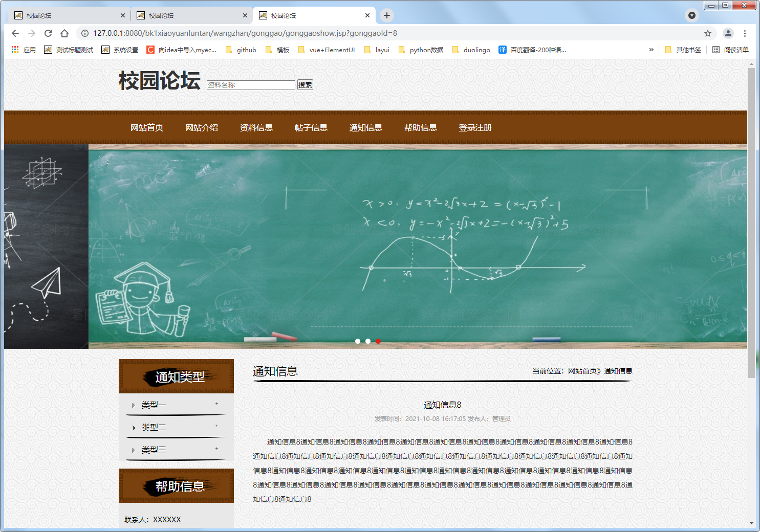760x532 pixels.
Task: Expand 类型三 with its plus sign
Action: [x=216, y=448]
